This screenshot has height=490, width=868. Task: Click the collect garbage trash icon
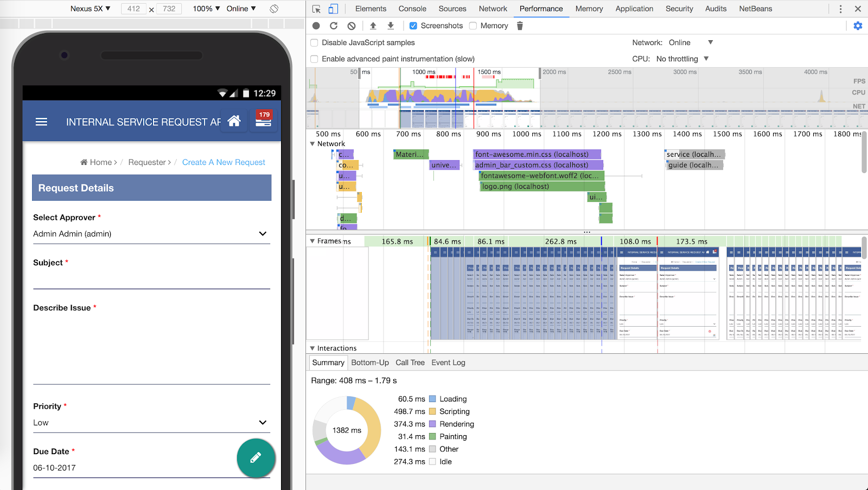tap(520, 26)
